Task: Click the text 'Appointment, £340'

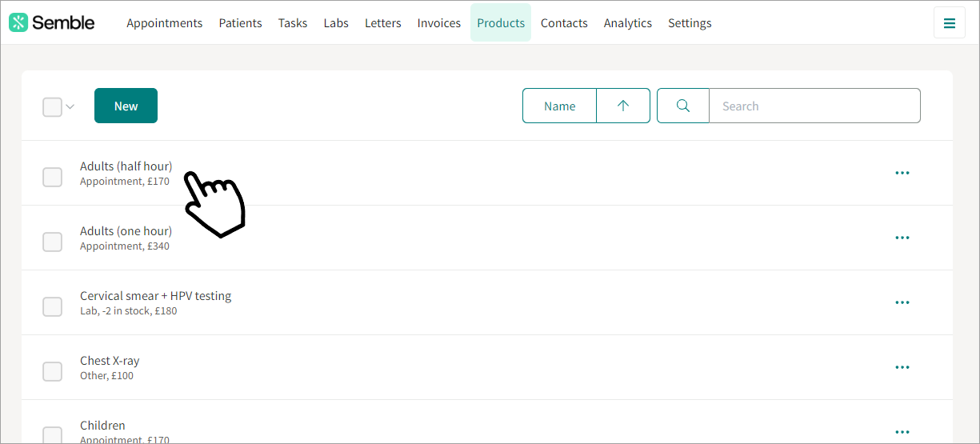Action: 125,246
